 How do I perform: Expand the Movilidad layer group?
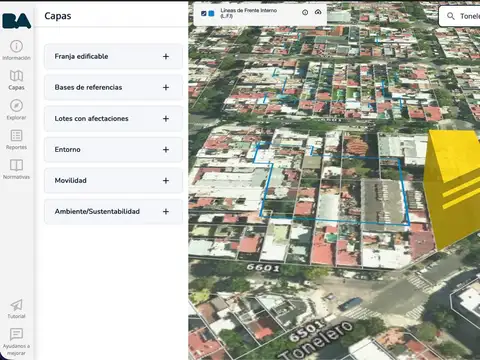point(113,180)
